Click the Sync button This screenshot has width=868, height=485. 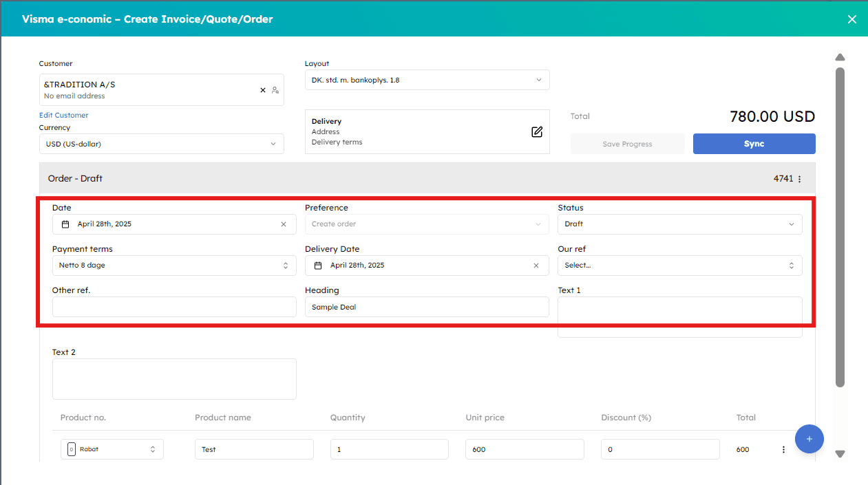(x=754, y=144)
